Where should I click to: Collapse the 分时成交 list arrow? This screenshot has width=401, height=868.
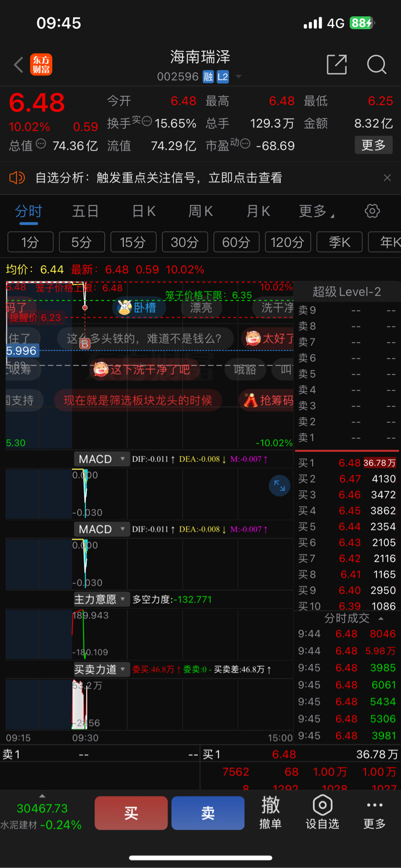click(381, 618)
